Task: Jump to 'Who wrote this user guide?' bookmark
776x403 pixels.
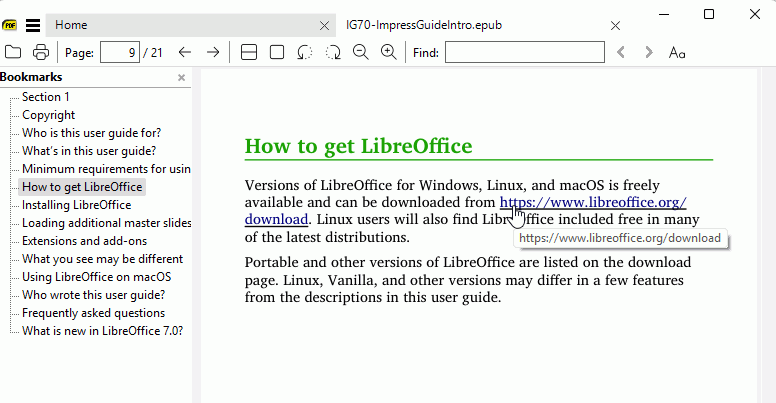Action: [x=94, y=295]
